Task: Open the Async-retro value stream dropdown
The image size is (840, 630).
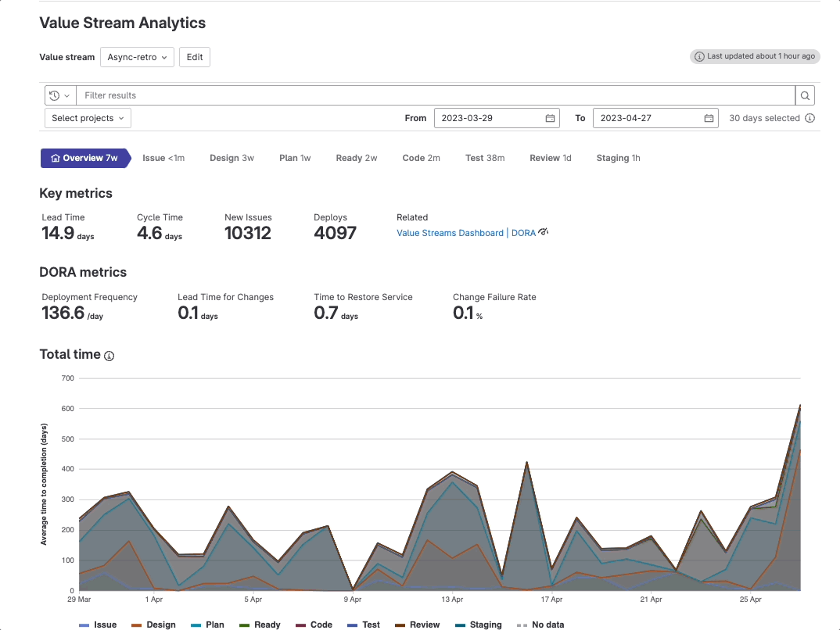Action: click(x=136, y=57)
